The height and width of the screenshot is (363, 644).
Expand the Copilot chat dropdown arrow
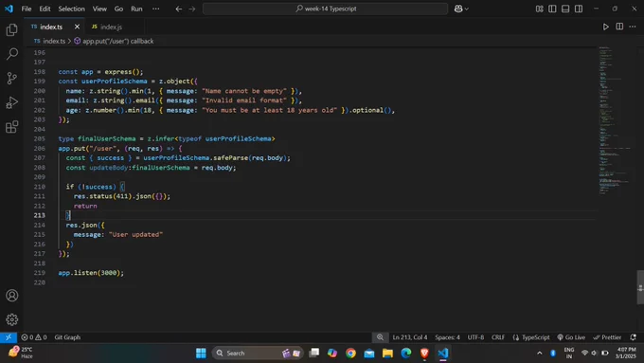click(467, 9)
